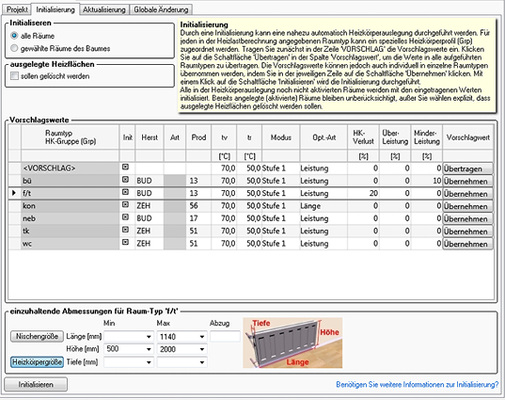Click the HK-Verlust value 20 in f/t row
Image resolution: width=505 pixels, height=400 pixels.
tap(363, 193)
